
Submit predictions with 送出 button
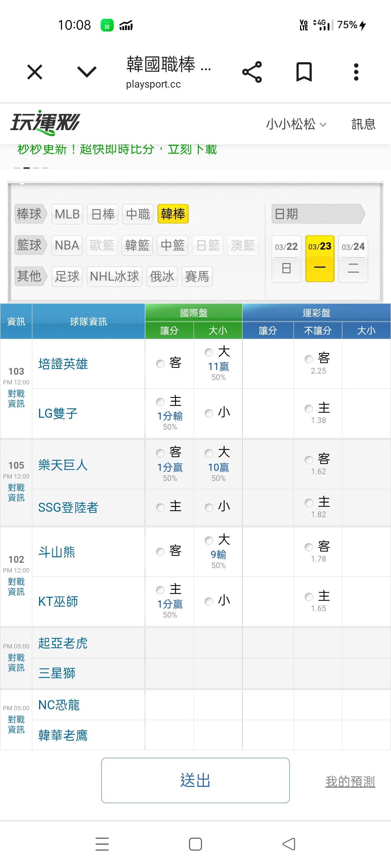[195, 780]
